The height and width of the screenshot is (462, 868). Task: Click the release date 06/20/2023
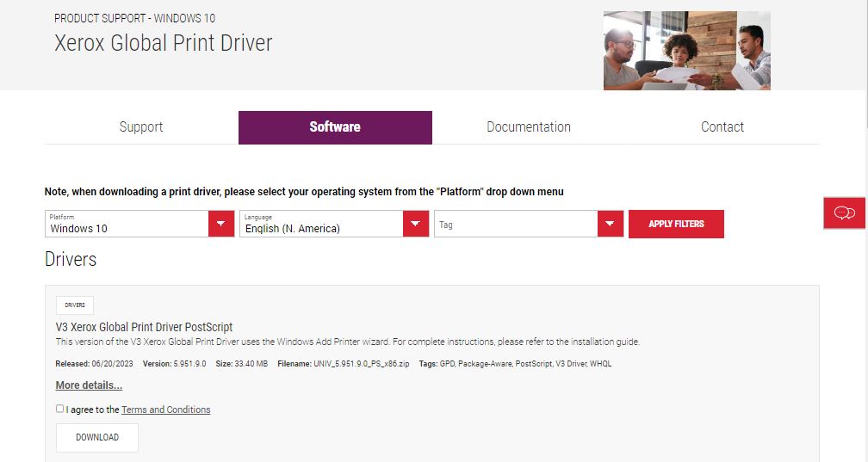(x=112, y=364)
